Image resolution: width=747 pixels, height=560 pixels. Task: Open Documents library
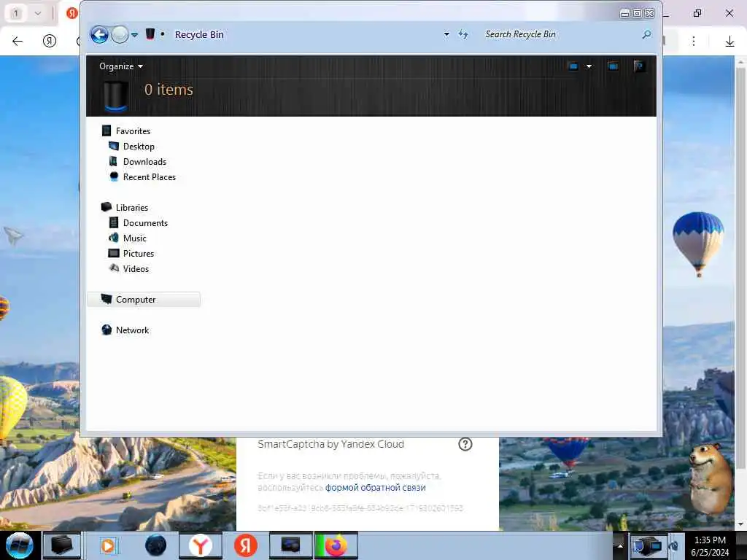click(145, 223)
